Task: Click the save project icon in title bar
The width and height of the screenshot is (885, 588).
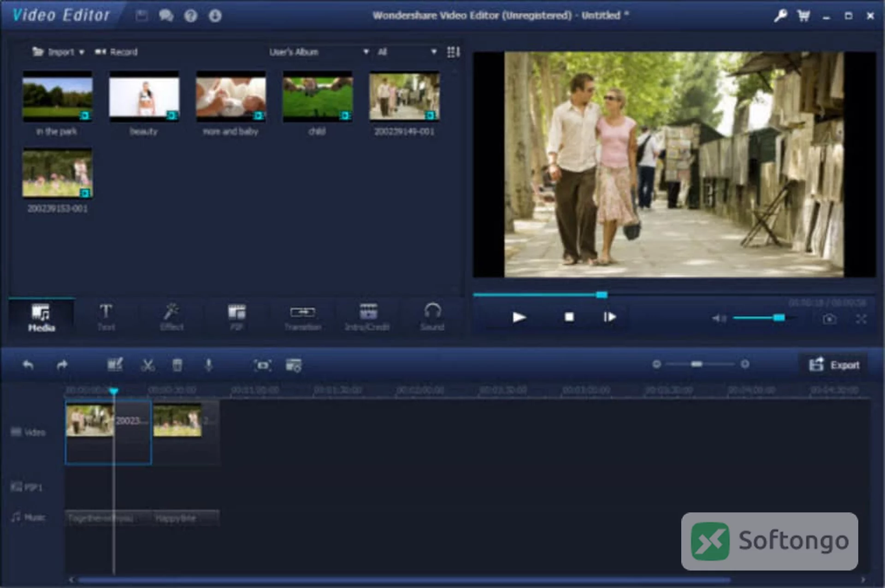Action: click(x=142, y=16)
